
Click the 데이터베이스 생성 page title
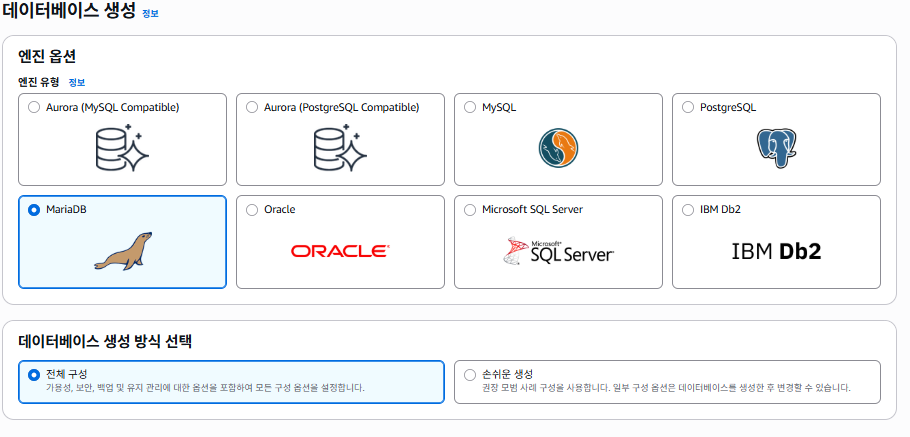68,11
